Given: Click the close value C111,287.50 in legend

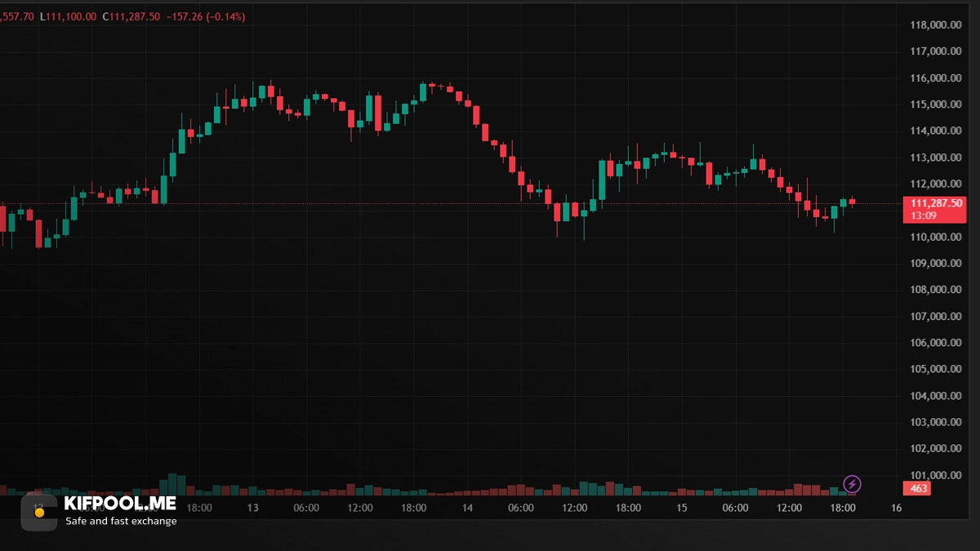Looking at the screenshot, I should 131,16.
